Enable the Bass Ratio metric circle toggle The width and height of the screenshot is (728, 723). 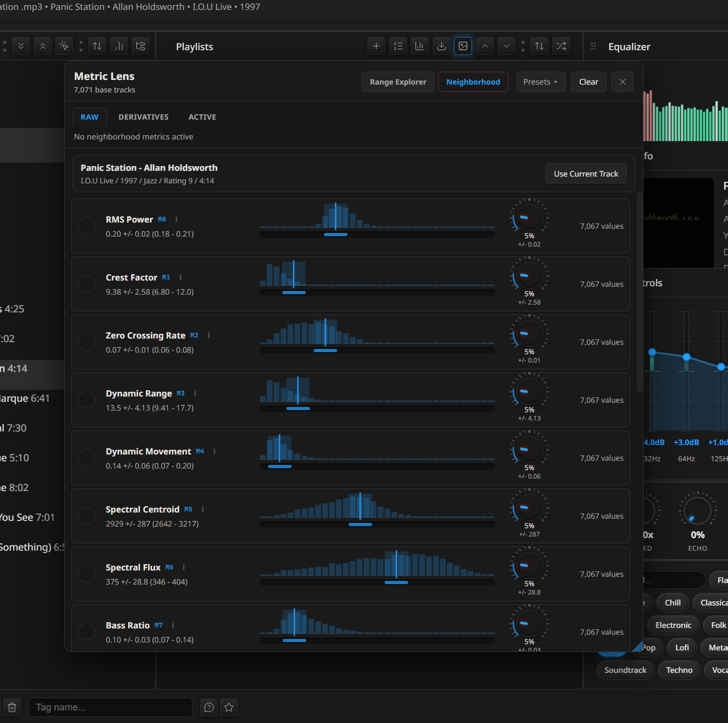pyautogui.click(x=86, y=632)
